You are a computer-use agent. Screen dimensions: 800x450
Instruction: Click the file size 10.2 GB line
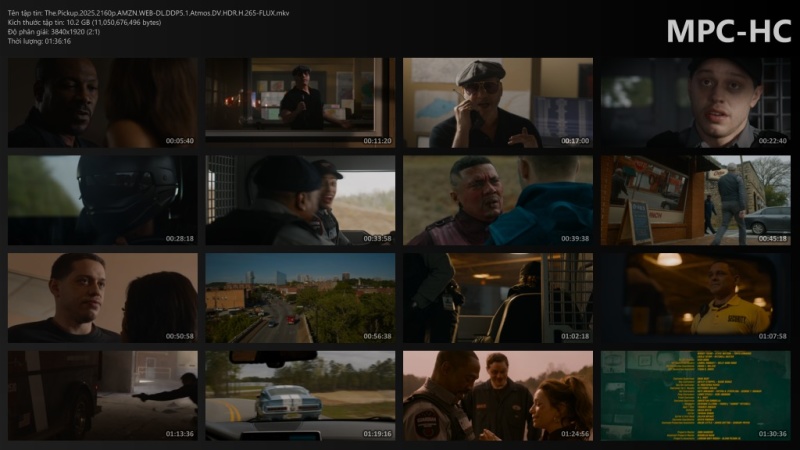[x=84, y=22]
